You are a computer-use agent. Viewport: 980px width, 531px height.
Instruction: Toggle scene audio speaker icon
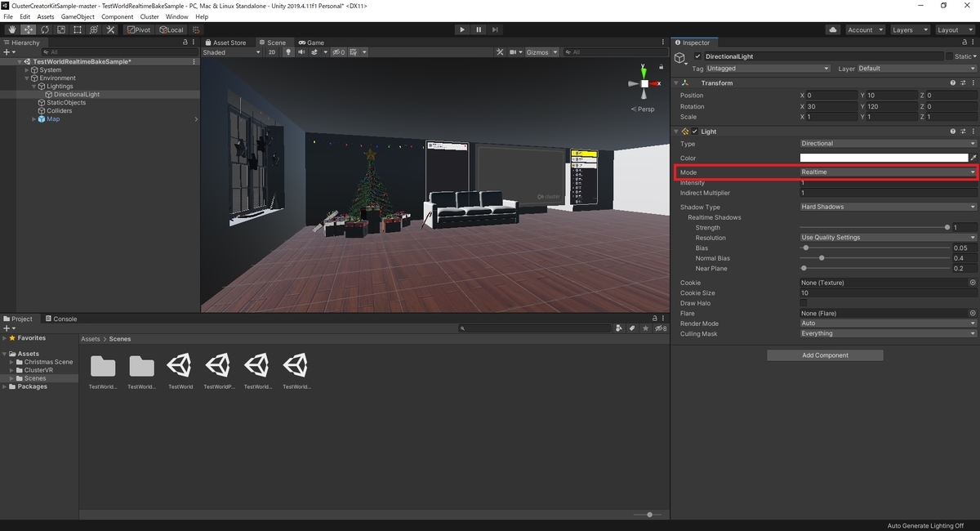coord(301,52)
